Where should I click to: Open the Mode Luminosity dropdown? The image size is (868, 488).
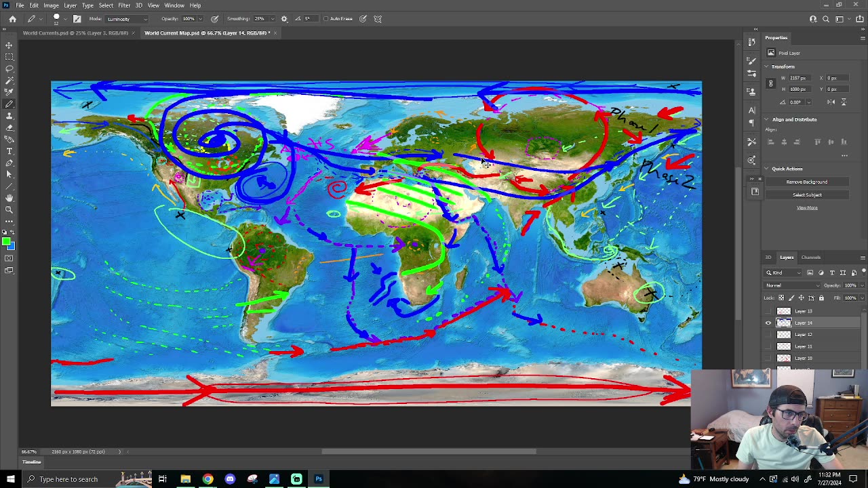(x=127, y=19)
